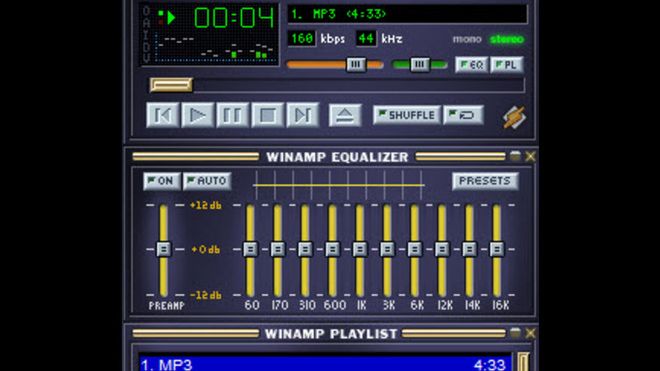The height and width of the screenshot is (371, 660).
Task: Click the mono indicator
Action: (467, 39)
